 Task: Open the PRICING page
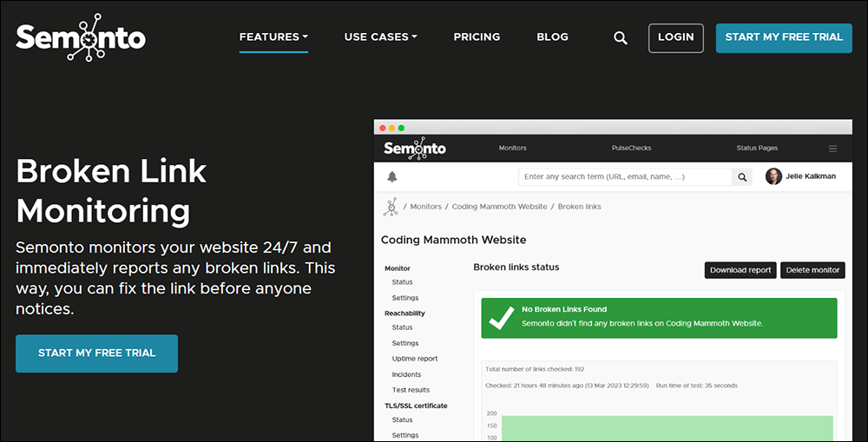[x=477, y=37]
